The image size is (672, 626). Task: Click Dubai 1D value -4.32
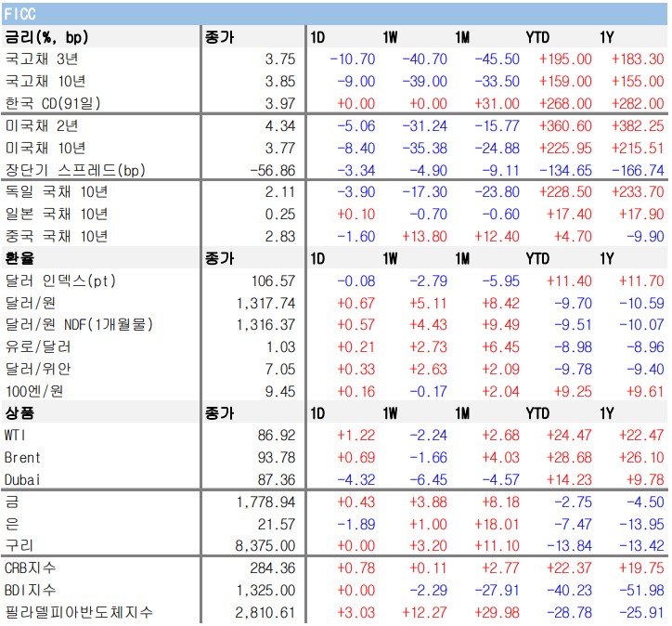click(x=356, y=480)
